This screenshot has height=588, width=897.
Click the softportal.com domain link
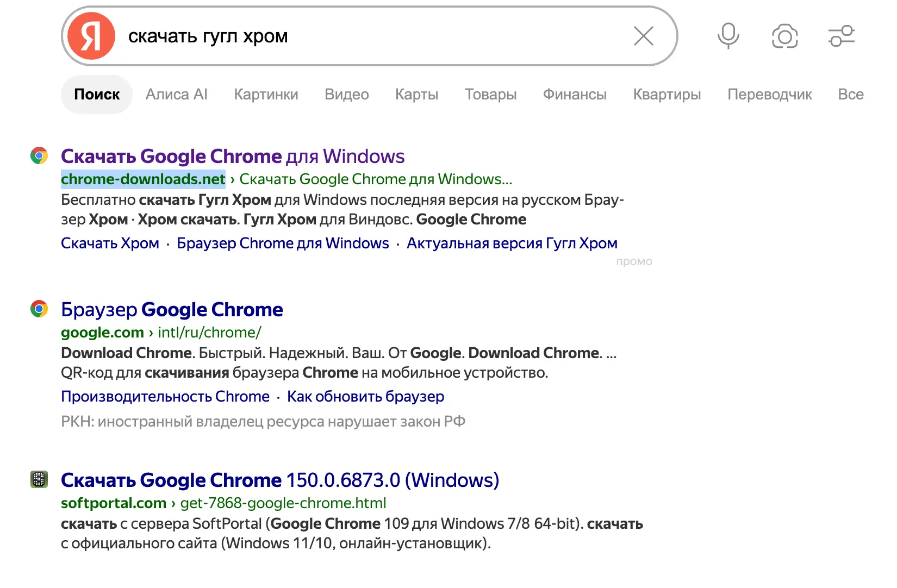click(x=114, y=503)
